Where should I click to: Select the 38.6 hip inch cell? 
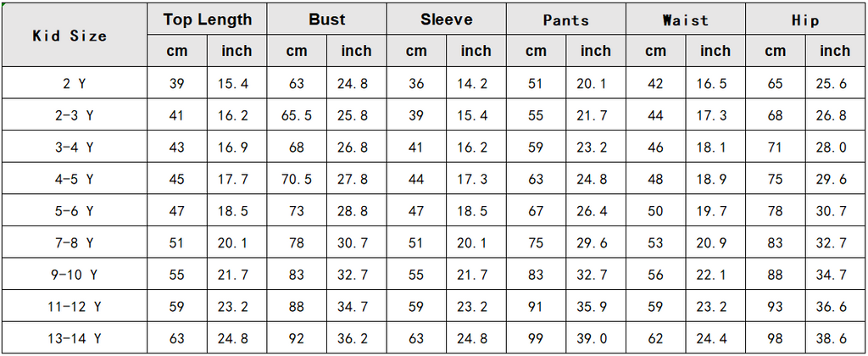[x=834, y=339]
